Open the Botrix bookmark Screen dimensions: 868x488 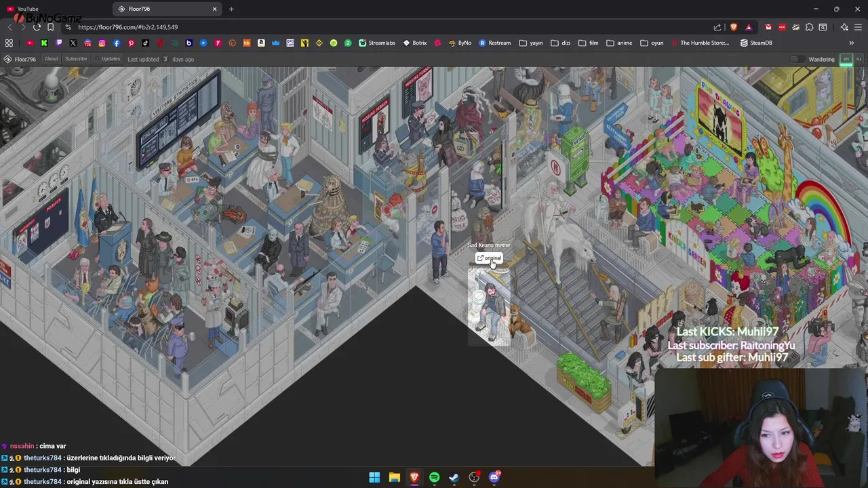click(x=415, y=43)
